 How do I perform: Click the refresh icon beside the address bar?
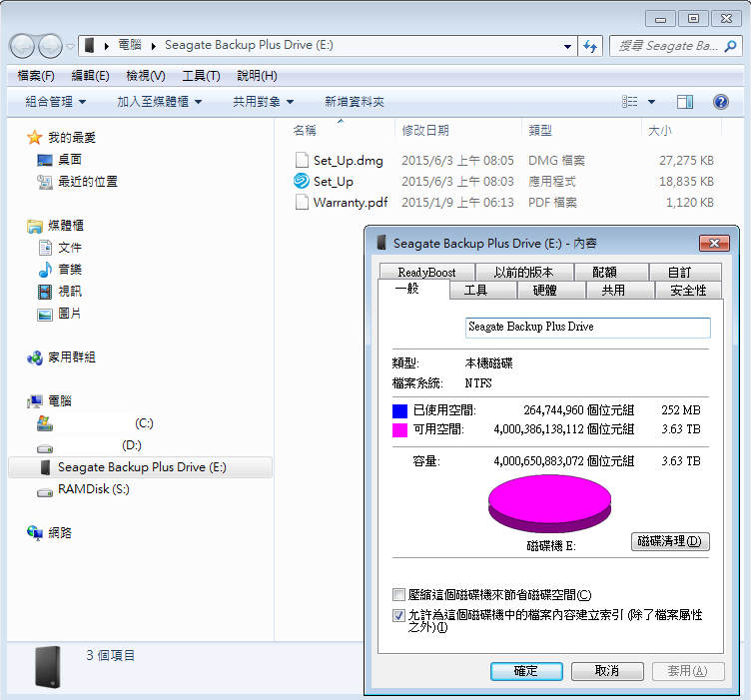pos(590,47)
